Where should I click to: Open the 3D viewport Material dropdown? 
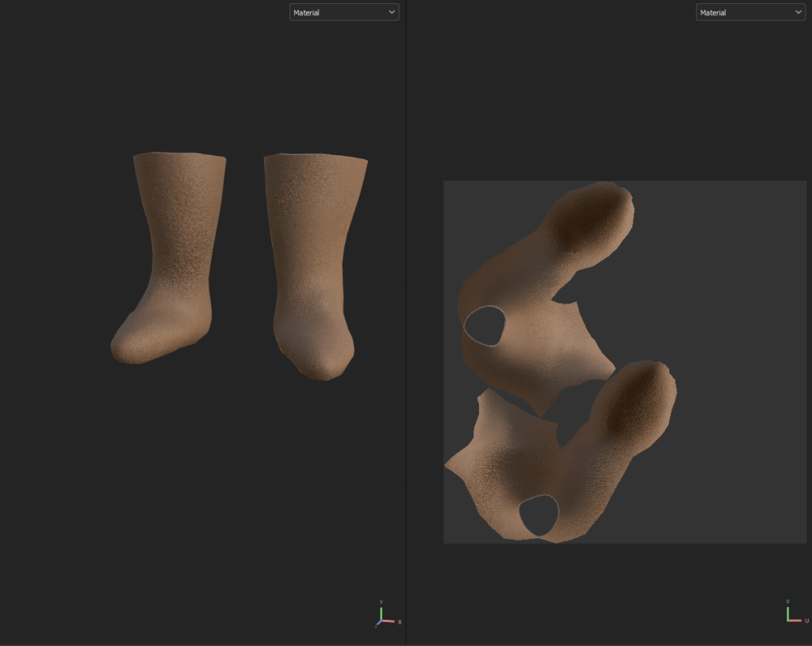343,13
